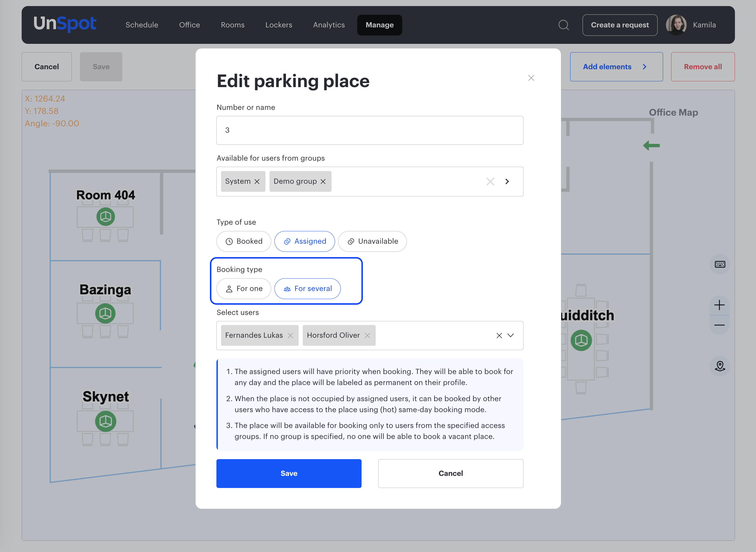Click the Kamila username text
The image size is (756, 552).
click(x=704, y=25)
